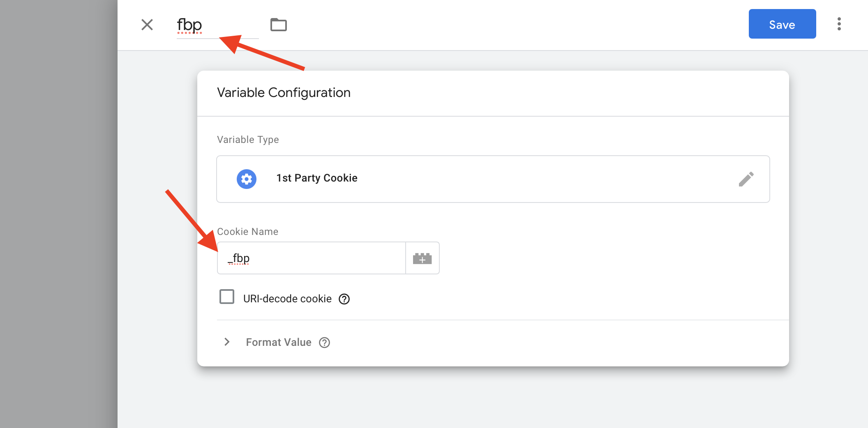Open the three-dot more actions menu

click(839, 24)
